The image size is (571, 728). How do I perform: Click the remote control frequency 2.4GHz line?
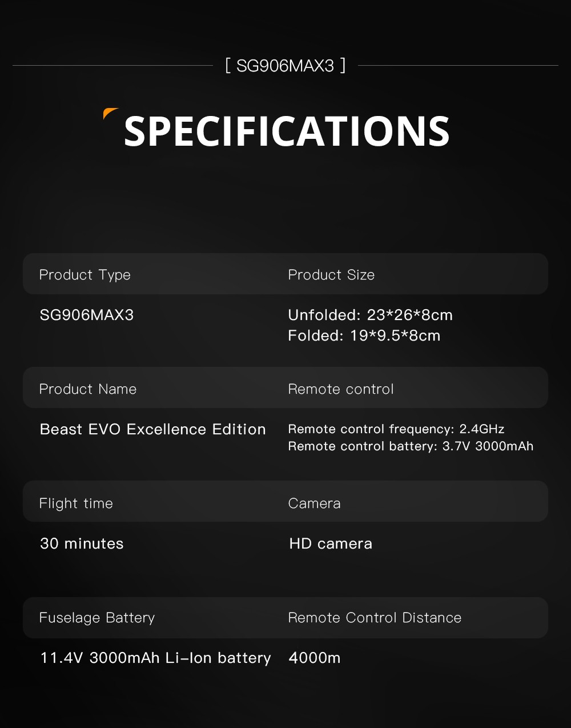(x=396, y=429)
